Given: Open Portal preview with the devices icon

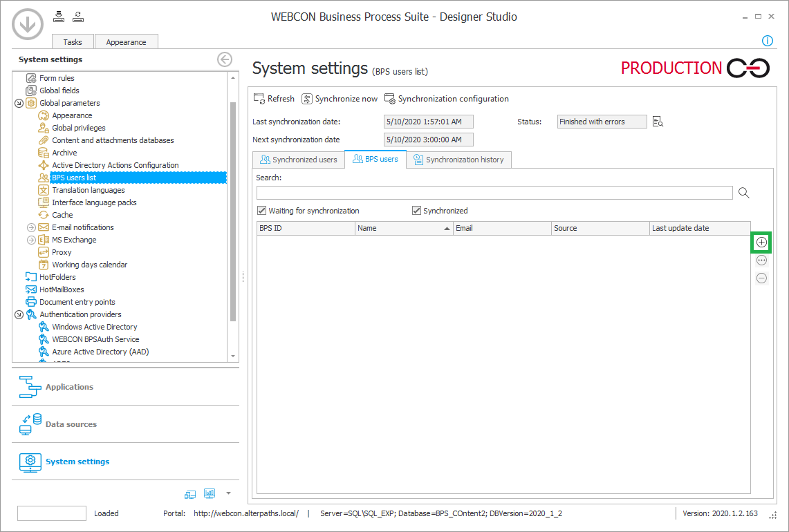Looking at the screenshot, I should [190, 494].
